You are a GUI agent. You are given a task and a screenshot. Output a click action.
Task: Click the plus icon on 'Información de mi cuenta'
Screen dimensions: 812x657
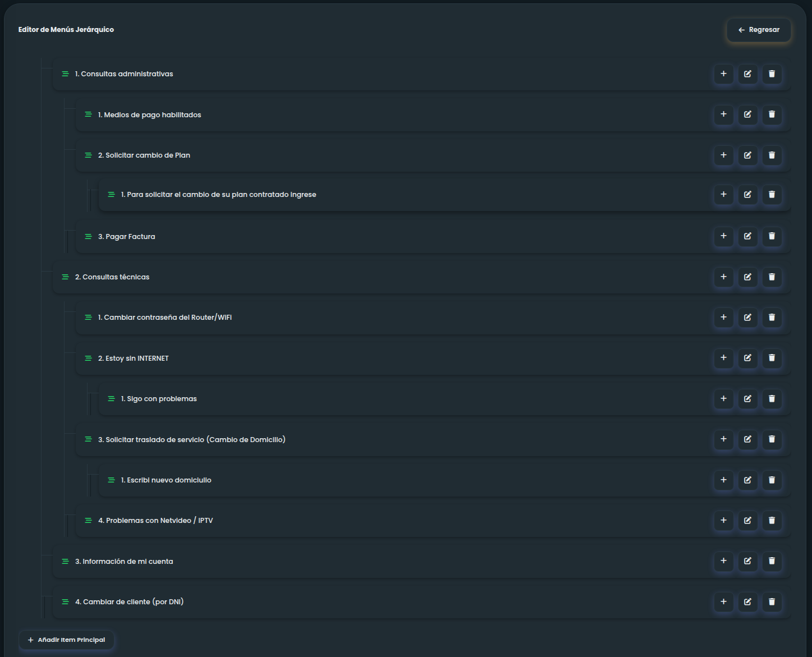(x=723, y=561)
